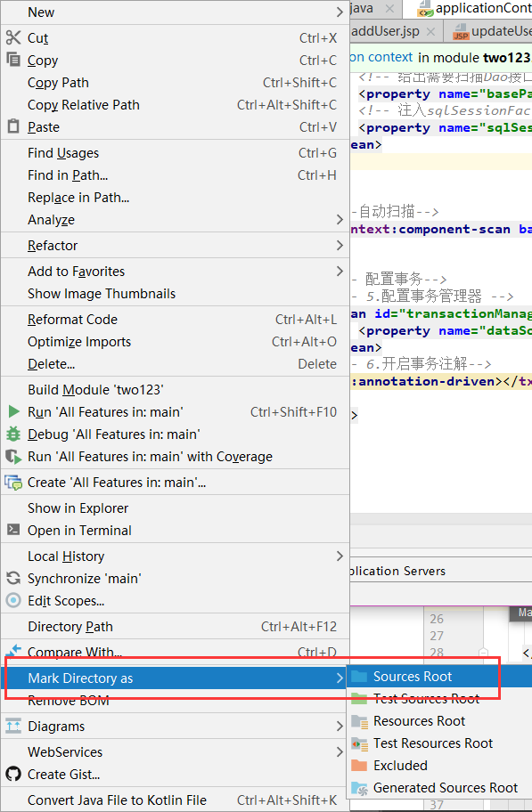Click the JSP file icon on updateUser tab

461,31
